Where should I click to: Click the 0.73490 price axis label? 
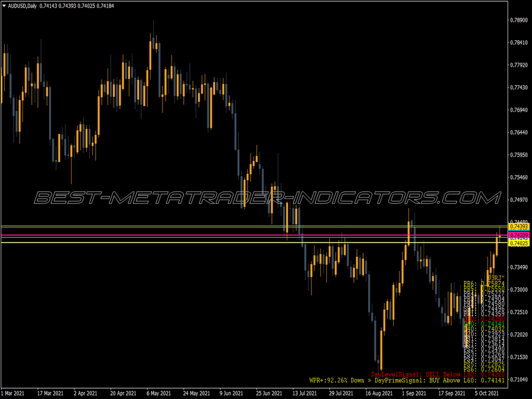pyautogui.click(x=519, y=267)
